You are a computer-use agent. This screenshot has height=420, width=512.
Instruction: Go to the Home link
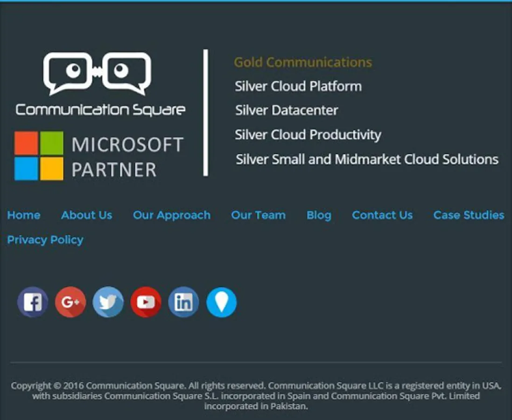pos(24,215)
